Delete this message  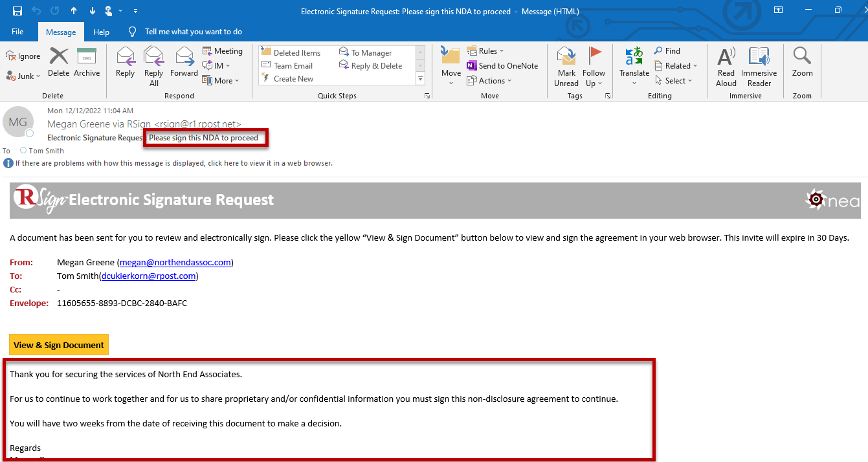[x=58, y=63]
